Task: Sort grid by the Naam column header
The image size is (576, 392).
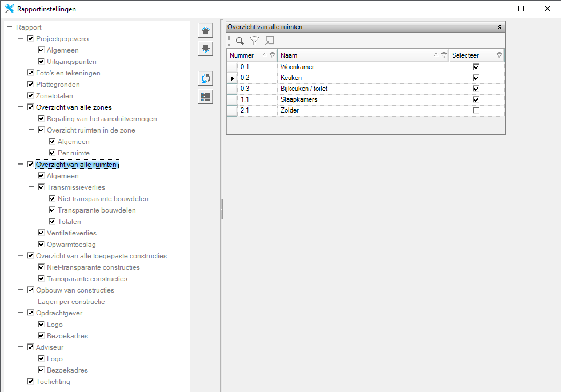Action: [354, 55]
